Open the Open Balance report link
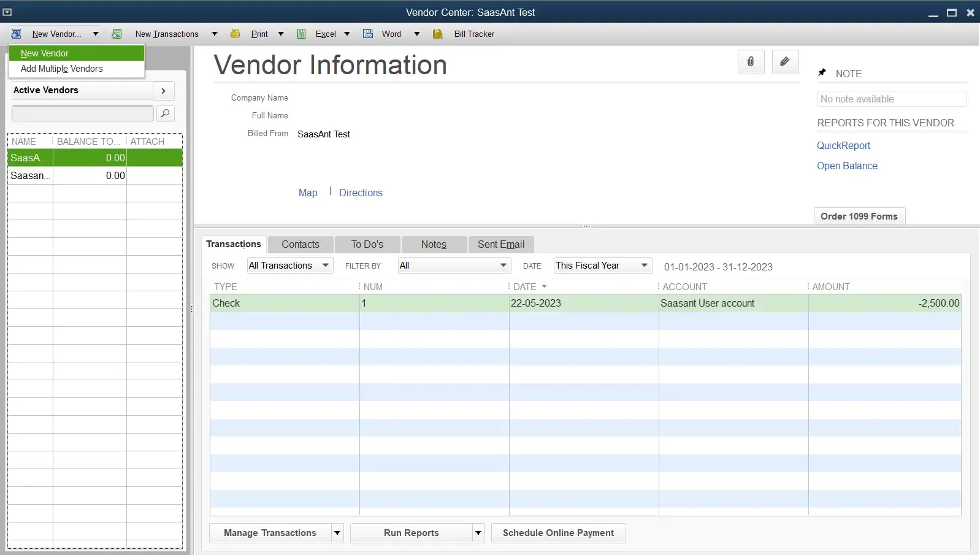The image size is (980, 555). [847, 166]
